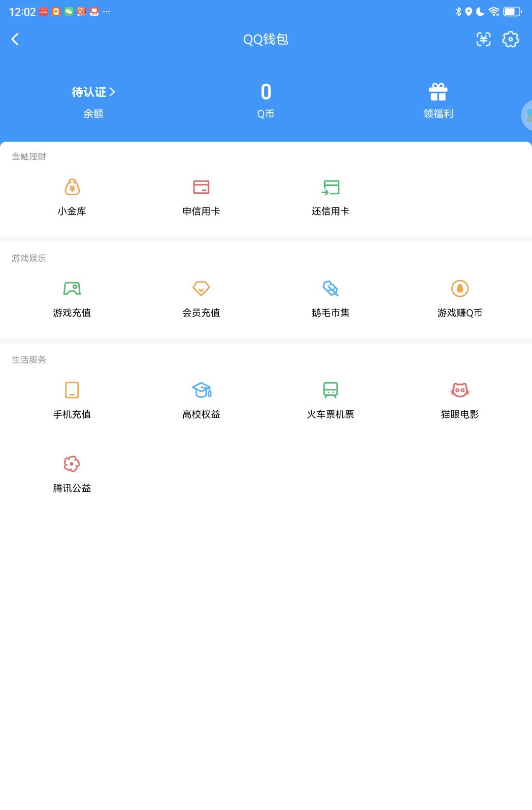Viewport: 532px width, 810px height.
Task: Open the 还信用卡 repayment icon
Action: click(x=331, y=187)
